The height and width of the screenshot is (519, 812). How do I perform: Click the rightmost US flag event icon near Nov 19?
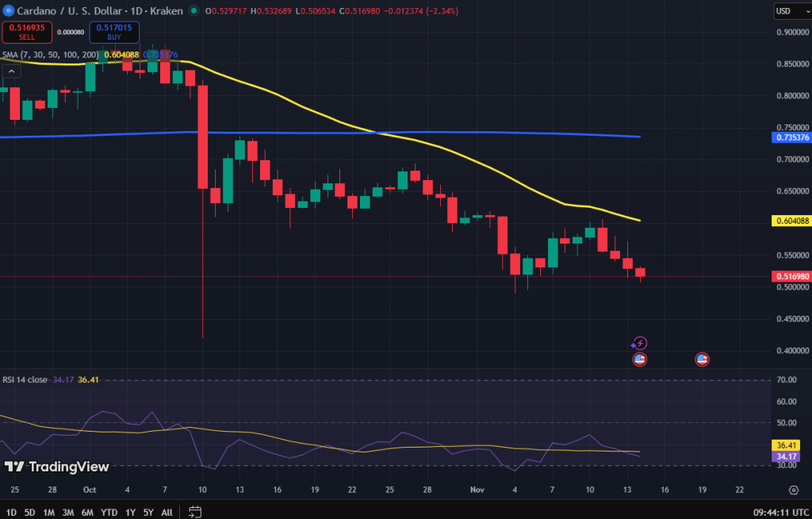click(703, 359)
